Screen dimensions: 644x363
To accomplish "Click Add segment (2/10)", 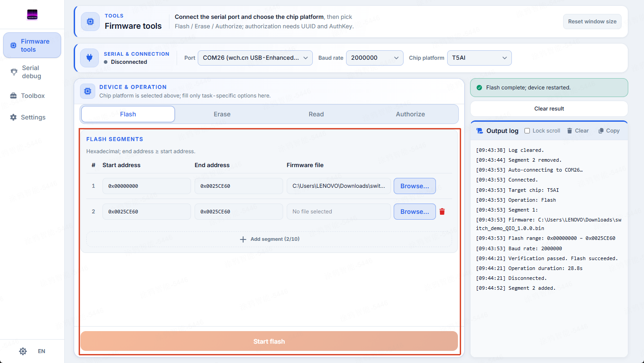I will point(269,239).
